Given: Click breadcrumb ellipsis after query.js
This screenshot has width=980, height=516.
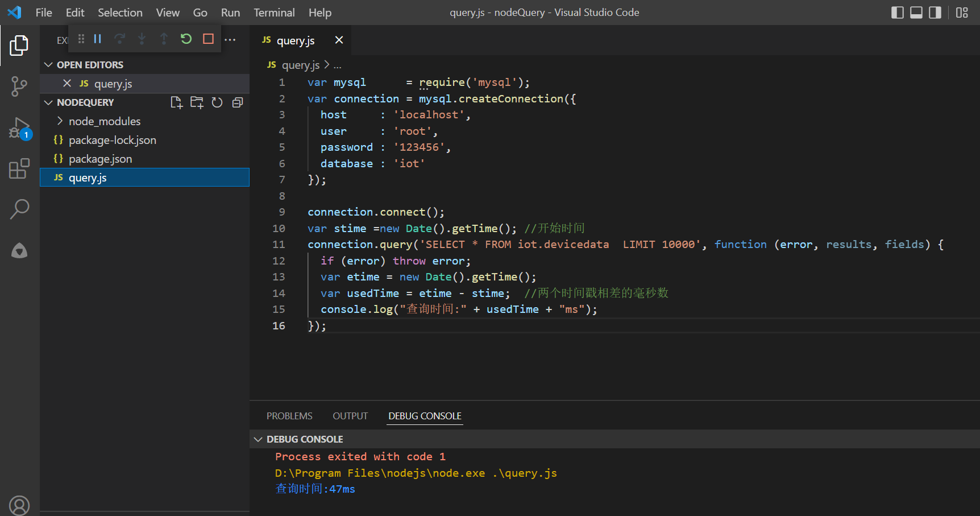Looking at the screenshot, I should pos(338,65).
